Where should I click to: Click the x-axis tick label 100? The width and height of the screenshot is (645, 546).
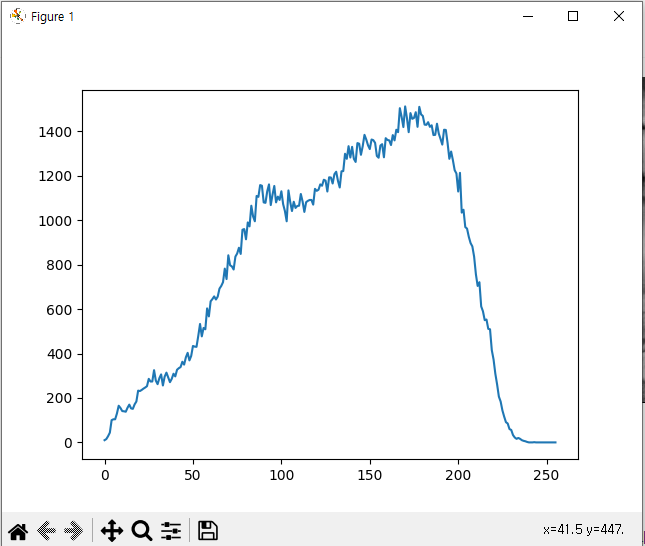281,475
